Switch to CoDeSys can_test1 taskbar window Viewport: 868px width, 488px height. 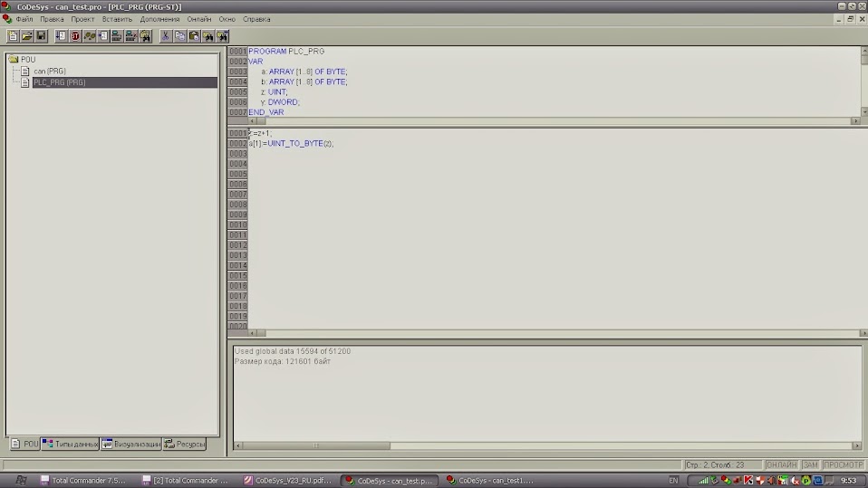tap(490, 480)
